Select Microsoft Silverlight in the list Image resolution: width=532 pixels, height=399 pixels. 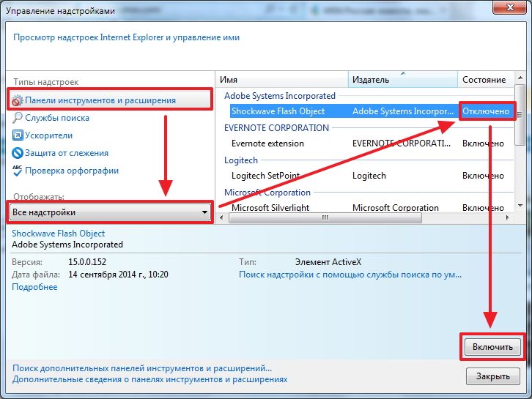point(269,207)
